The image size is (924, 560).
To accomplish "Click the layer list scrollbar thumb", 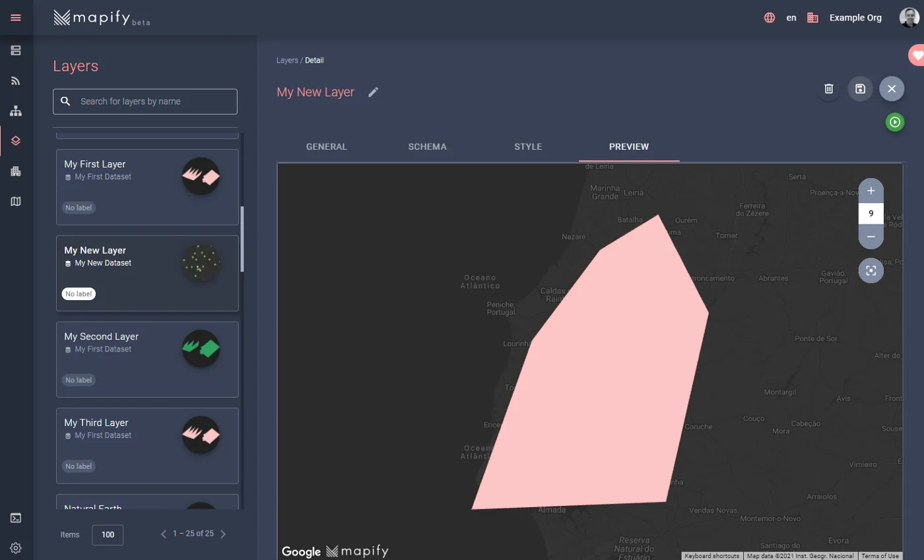I will click(x=242, y=239).
